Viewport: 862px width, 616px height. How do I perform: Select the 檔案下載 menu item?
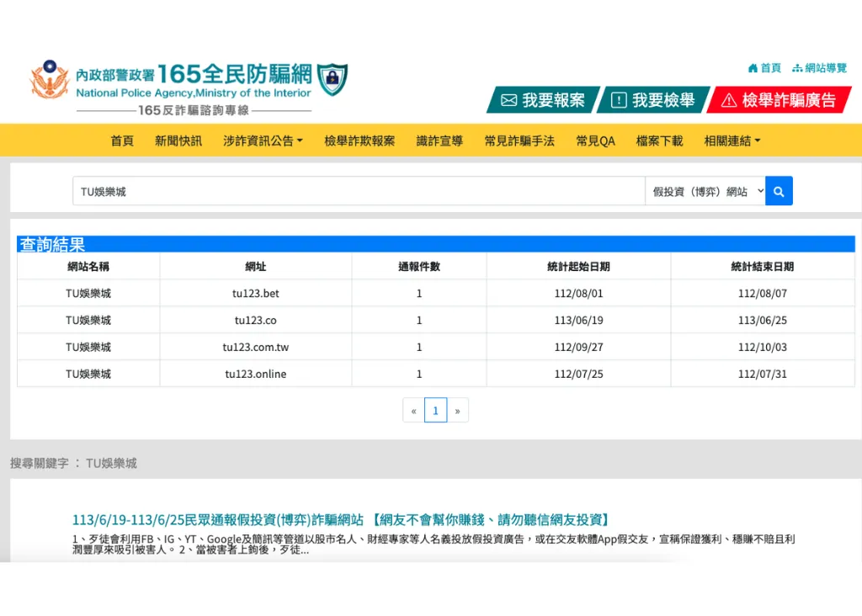coord(659,141)
